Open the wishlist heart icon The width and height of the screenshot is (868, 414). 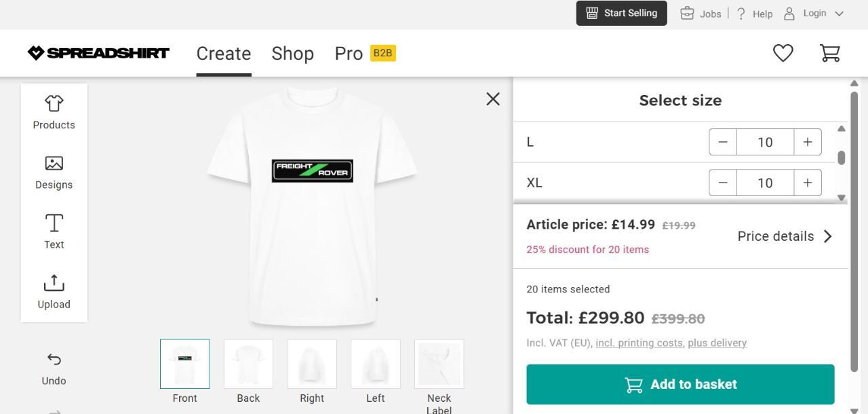(783, 53)
